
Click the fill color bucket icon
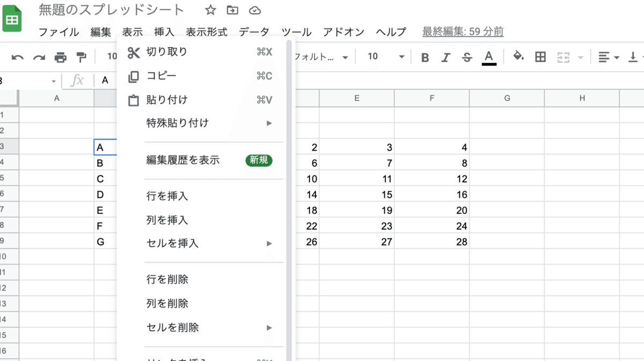click(x=518, y=56)
